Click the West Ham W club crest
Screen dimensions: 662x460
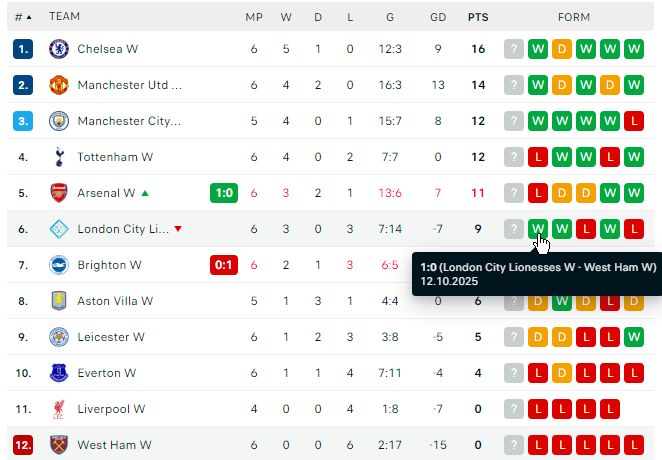click(x=59, y=445)
